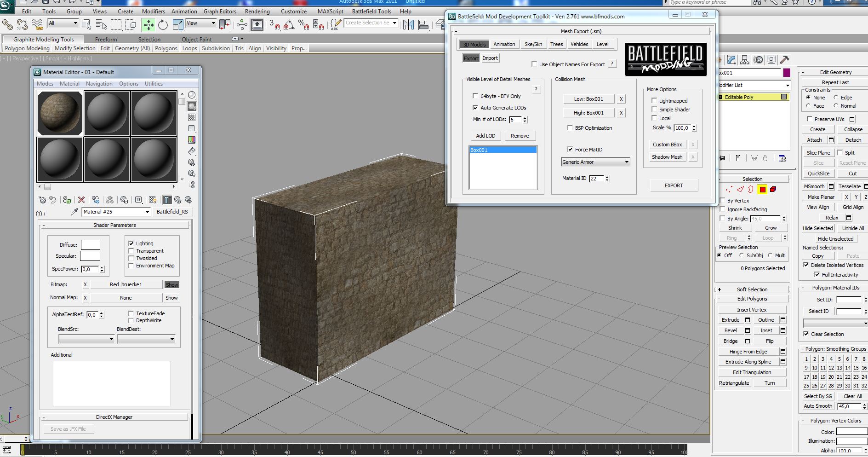Screen dimensions: 868x457
Task: Expand the Soft Selection rollout
Action: coord(752,289)
